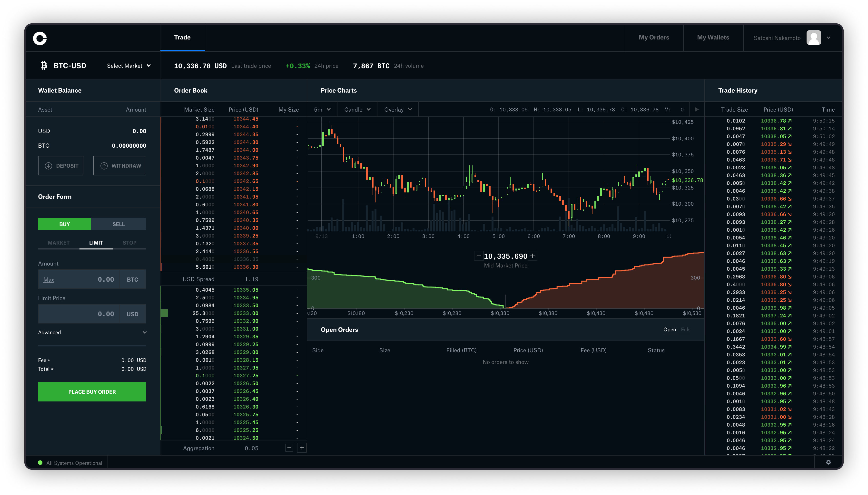Click the PLACE BUY ORDER button
The width and height of the screenshot is (868, 495).
click(x=92, y=391)
